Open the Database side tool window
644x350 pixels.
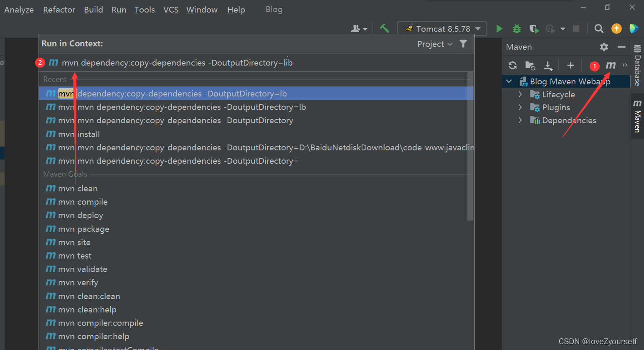tap(637, 65)
